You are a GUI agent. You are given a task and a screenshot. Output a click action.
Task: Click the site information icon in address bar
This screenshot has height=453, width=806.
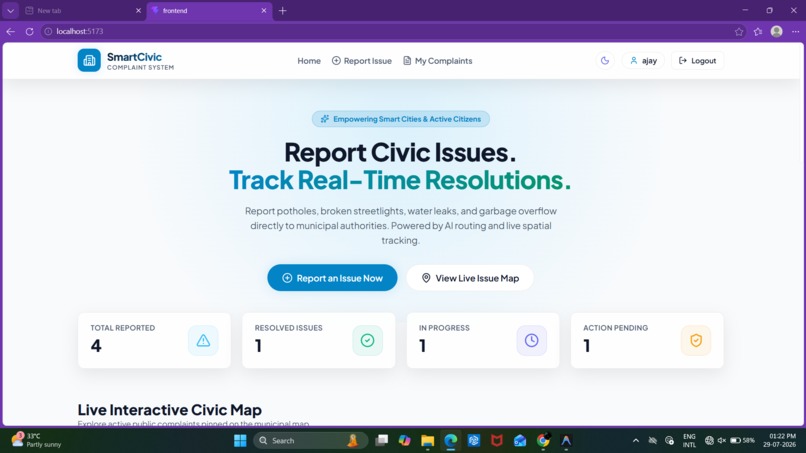pos(48,31)
